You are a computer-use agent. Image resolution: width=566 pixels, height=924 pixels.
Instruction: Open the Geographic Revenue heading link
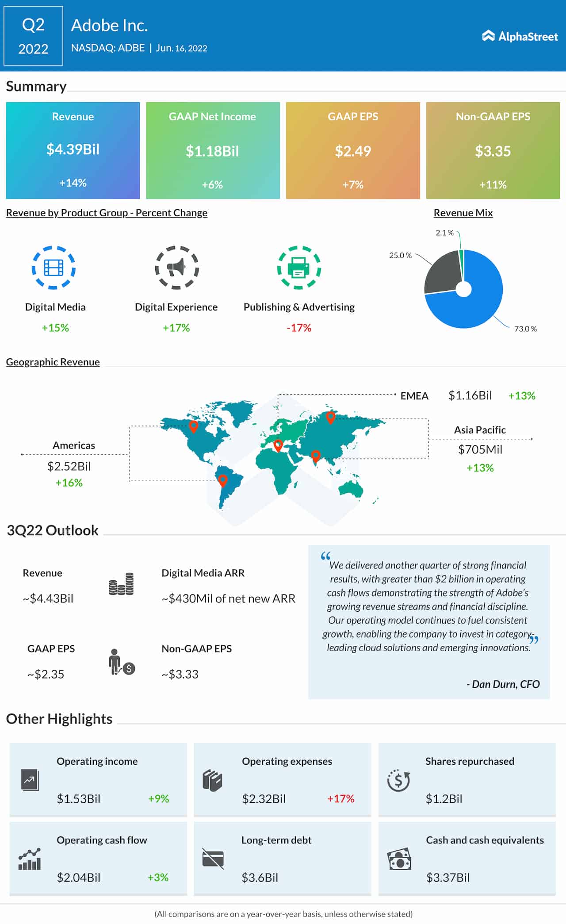53,362
